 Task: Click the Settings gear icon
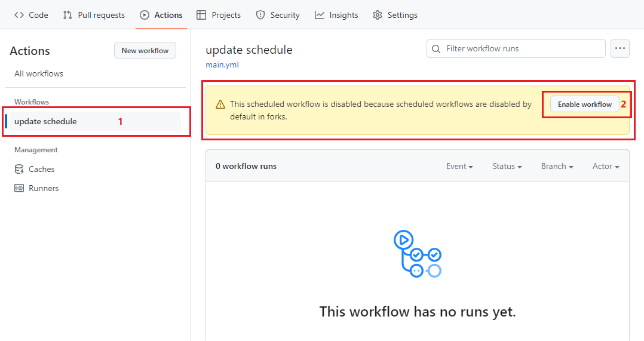pos(378,15)
